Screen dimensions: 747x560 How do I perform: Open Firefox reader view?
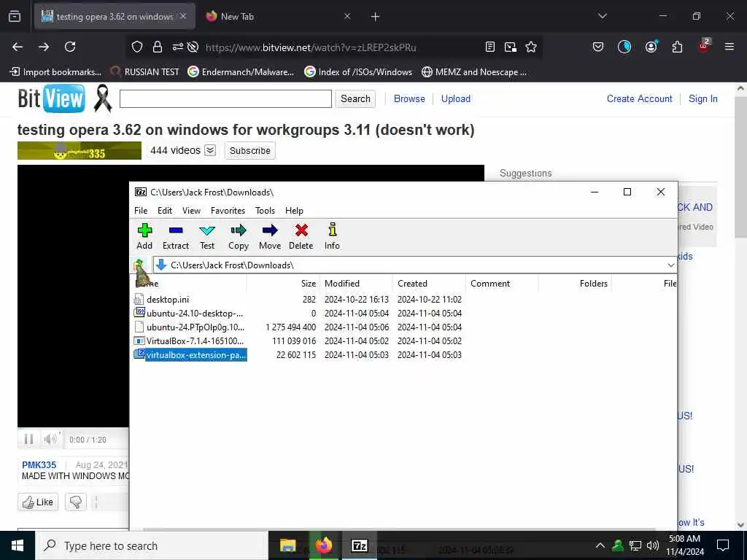489,47
